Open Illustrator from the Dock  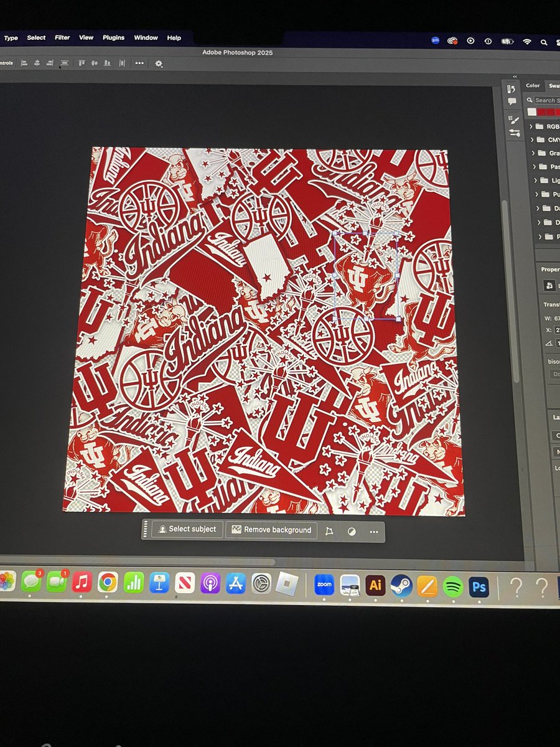[x=375, y=585]
